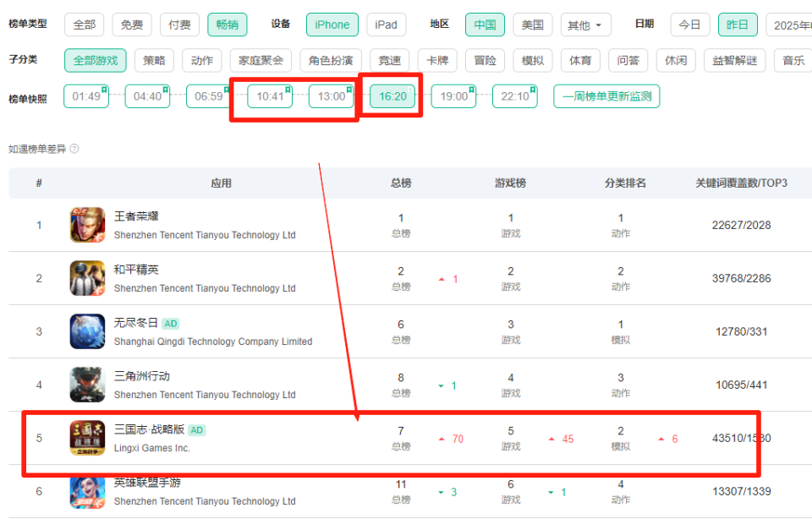The image size is (812, 519).
Task: Set region to 美国
Action: pos(533,25)
